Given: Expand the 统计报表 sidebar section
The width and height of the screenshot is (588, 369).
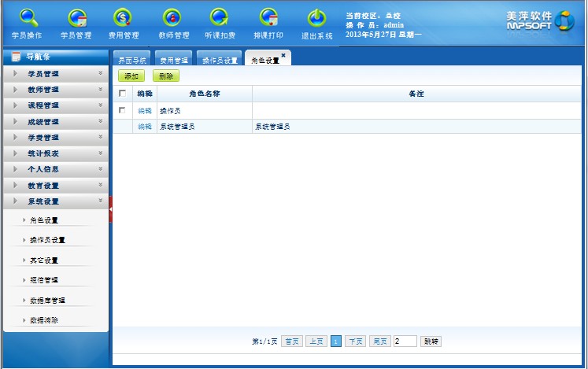Looking at the screenshot, I should (55, 153).
